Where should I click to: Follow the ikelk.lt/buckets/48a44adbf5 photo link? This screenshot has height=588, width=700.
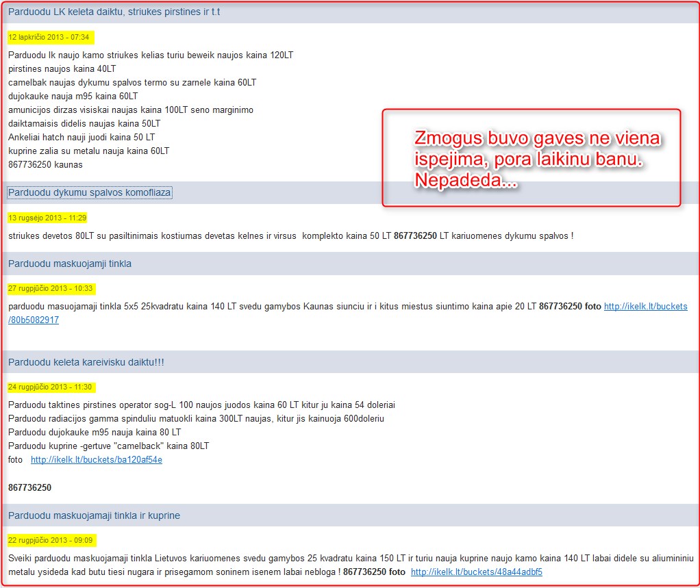(476, 572)
